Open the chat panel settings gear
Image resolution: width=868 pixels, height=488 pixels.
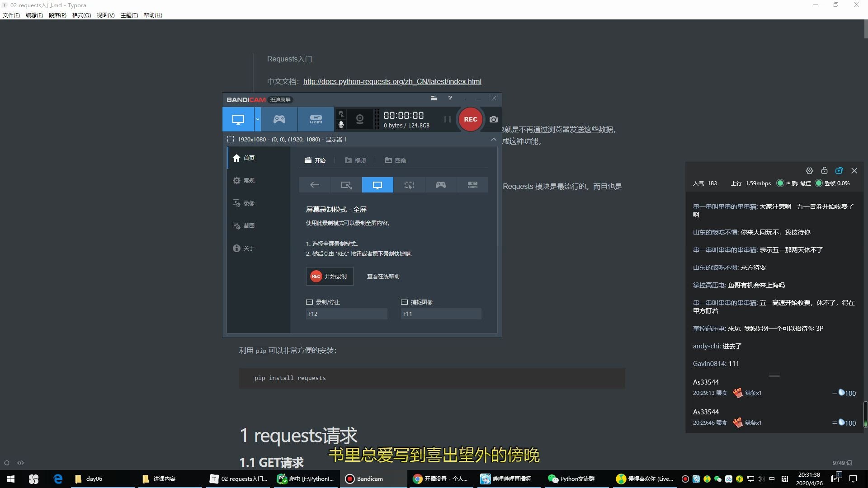(x=809, y=170)
